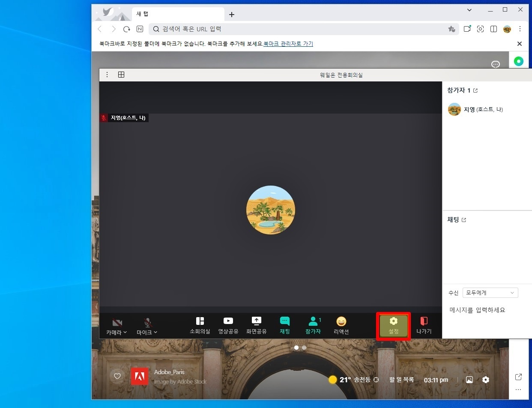Toggle the 채팅 chat panel
The height and width of the screenshot is (408, 532).
[285, 326]
